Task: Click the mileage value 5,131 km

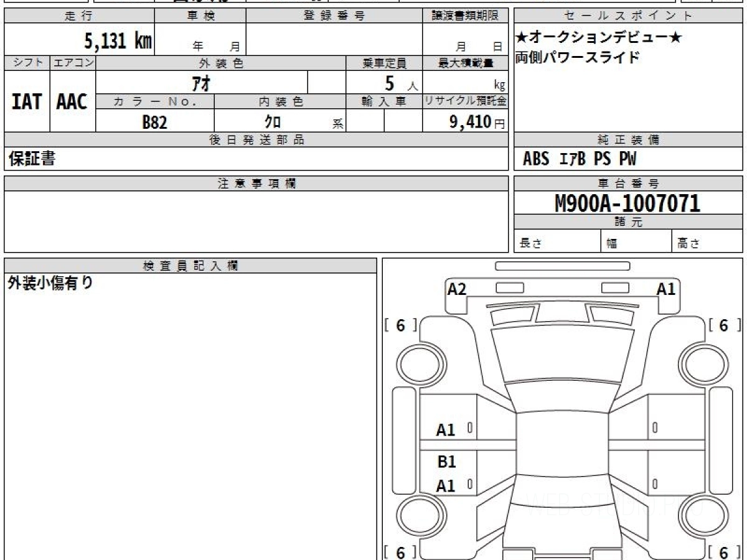Action: click(118, 41)
